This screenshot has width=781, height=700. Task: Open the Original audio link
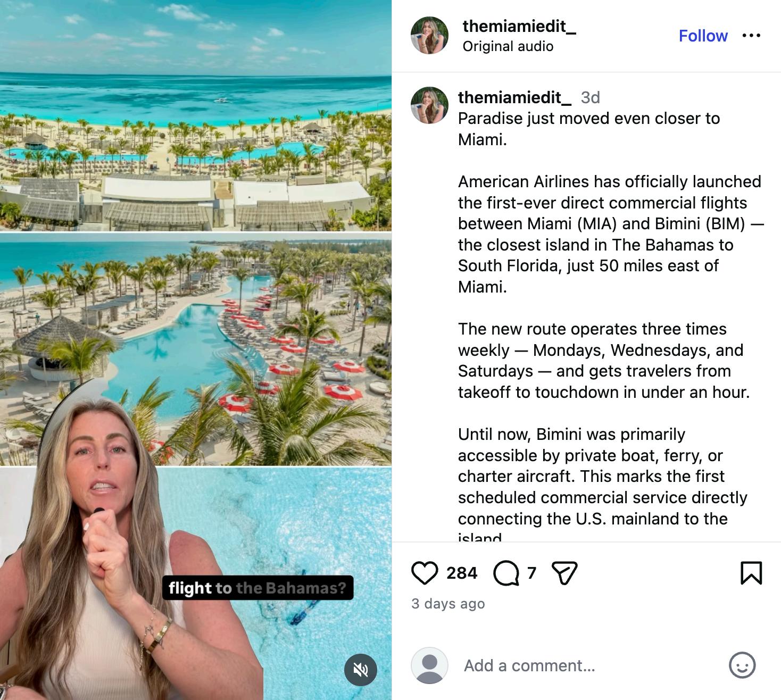coord(508,46)
